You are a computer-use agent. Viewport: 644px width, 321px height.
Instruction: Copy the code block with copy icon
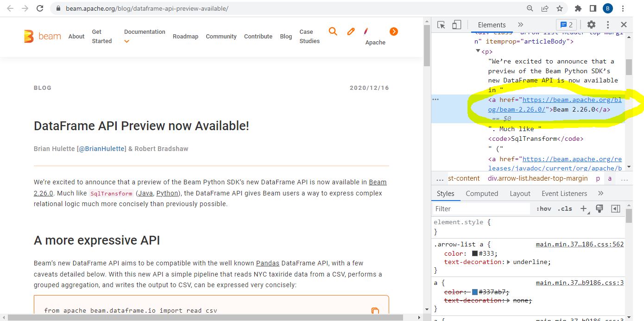[x=375, y=311]
